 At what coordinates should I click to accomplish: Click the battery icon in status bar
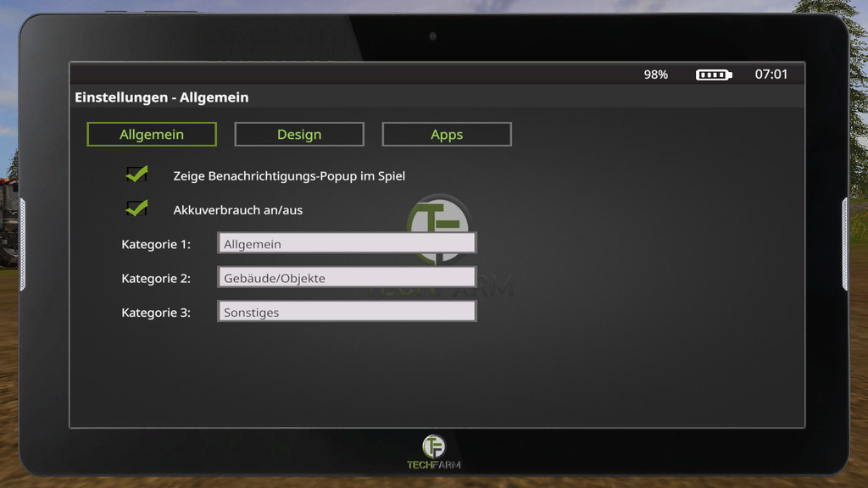pyautogui.click(x=714, y=75)
